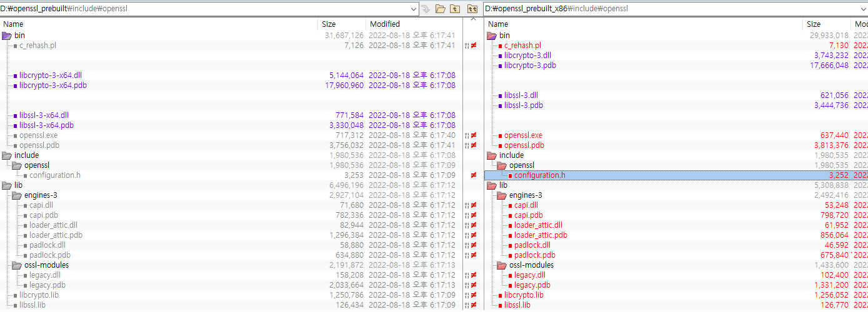Click the not-equal indicator on legacy.dll row
868x312 pixels.
(x=474, y=275)
